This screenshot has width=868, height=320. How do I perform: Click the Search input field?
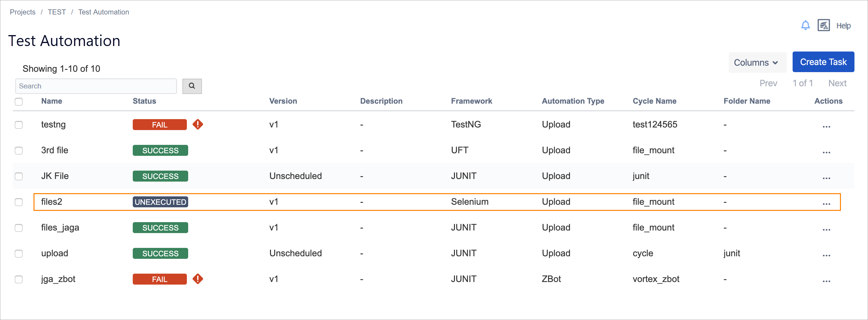click(x=96, y=86)
